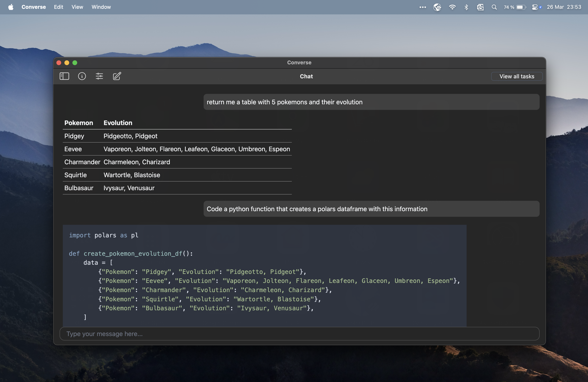588x382 pixels.
Task: Click the Pidgeotto, Pidgeot cell
Action: [130, 136]
